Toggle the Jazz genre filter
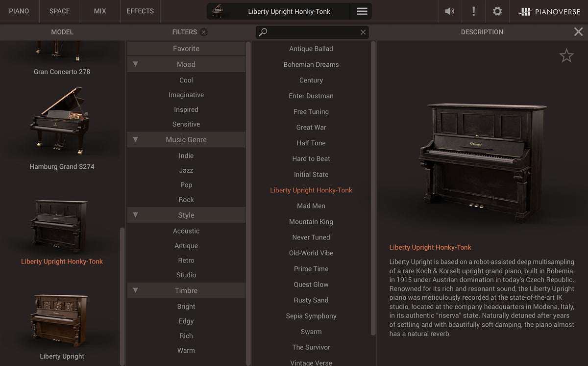The height and width of the screenshot is (366, 588). (186, 170)
